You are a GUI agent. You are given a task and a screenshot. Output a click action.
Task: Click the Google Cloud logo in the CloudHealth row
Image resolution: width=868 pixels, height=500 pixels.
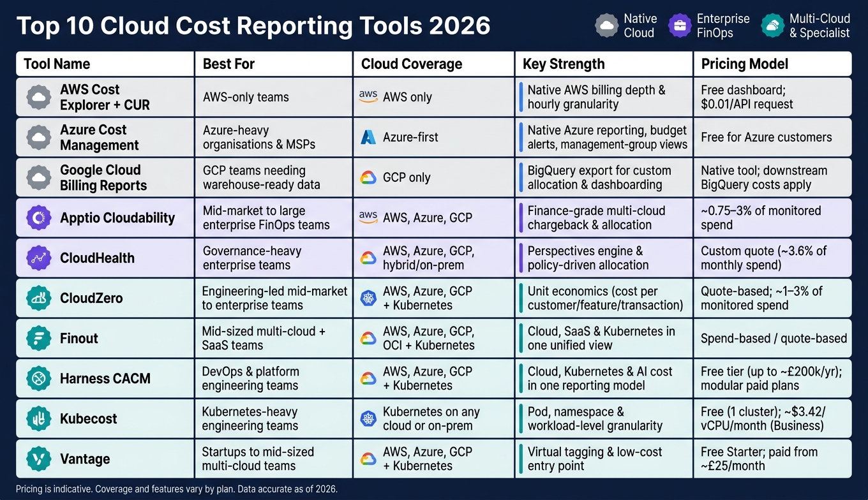(x=368, y=258)
